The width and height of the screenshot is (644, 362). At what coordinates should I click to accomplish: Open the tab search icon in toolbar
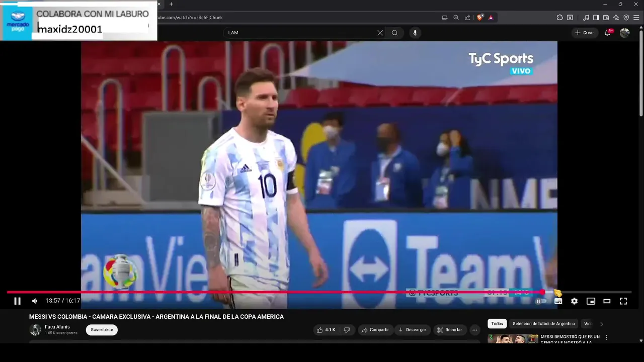(570, 18)
